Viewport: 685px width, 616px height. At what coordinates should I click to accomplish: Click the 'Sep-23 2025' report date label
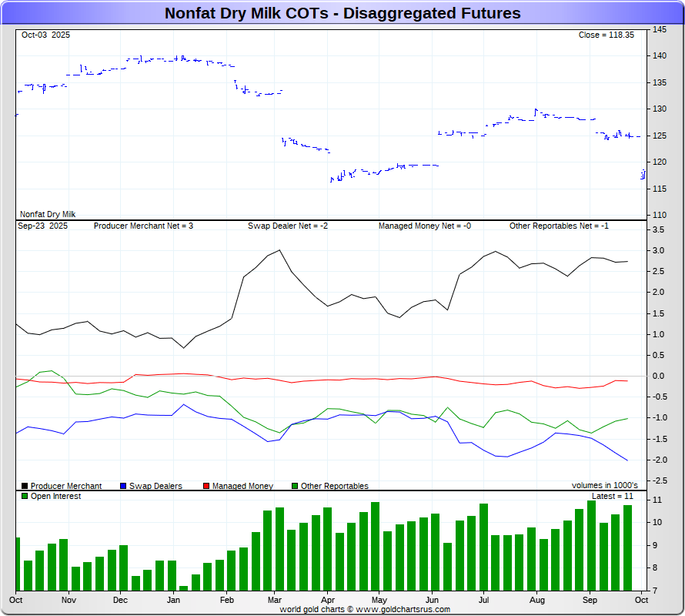pyautogui.click(x=42, y=226)
